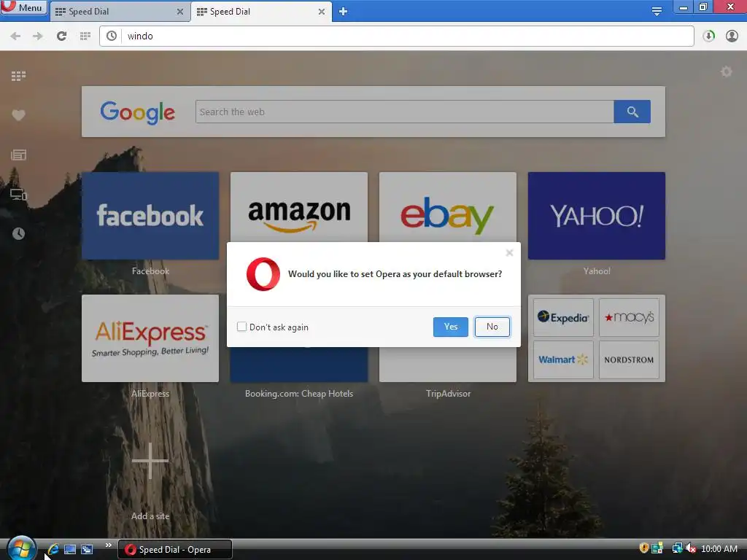
Task: Open the News sidebar icon
Action: click(x=18, y=155)
